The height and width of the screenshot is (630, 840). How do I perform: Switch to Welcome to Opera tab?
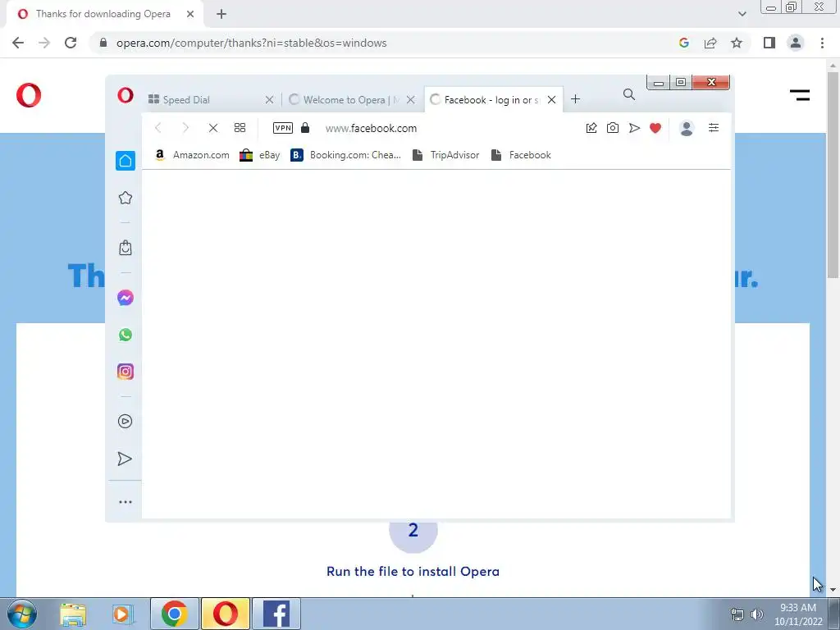344,99
